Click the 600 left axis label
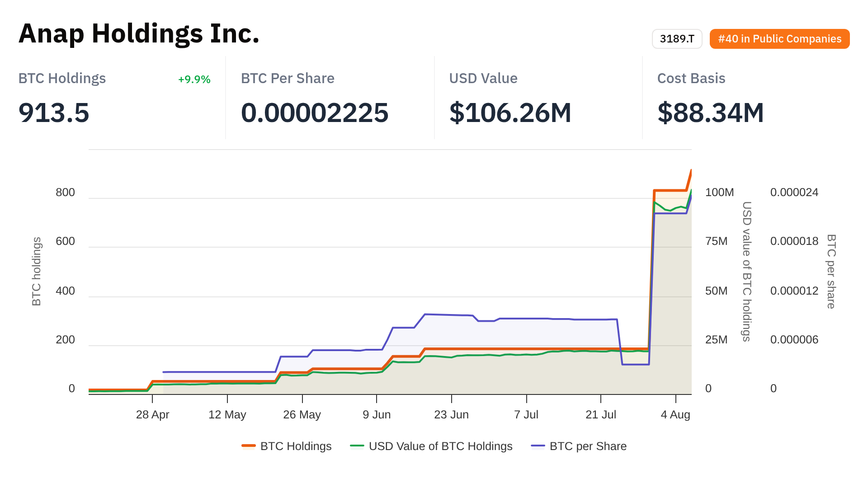This screenshot has height=488, width=868. tap(65, 241)
